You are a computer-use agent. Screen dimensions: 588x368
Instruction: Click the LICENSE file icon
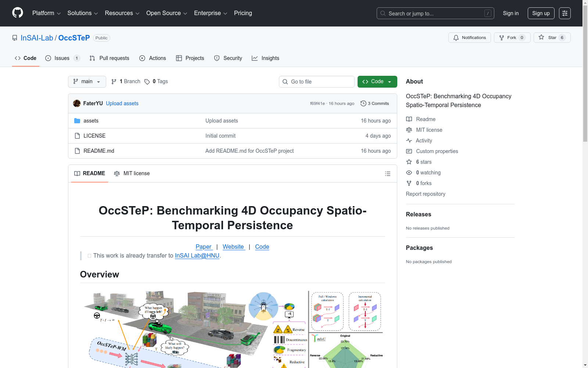(77, 136)
